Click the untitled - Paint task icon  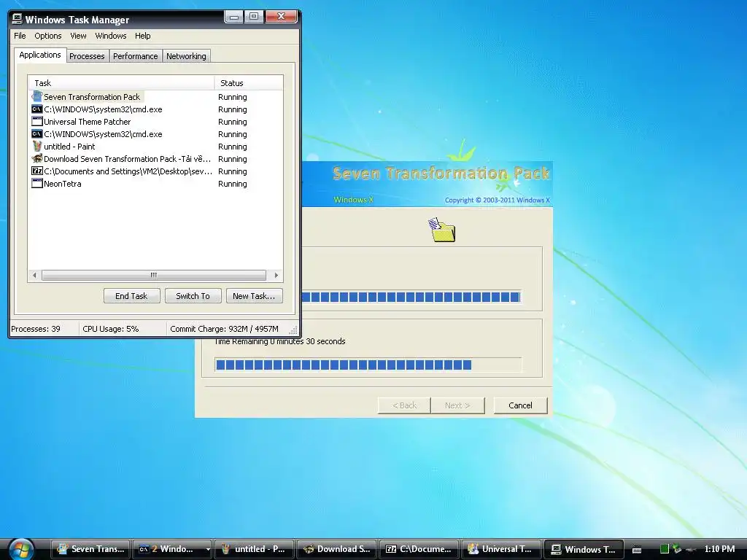tap(36, 146)
